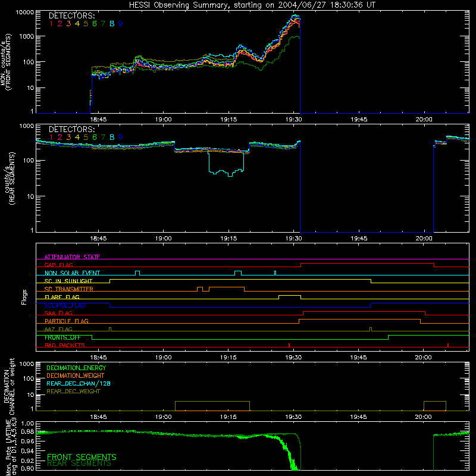Click the REAR_DEC_WEIGHT legend entry
Screen dimensions: 476x476
73,392
